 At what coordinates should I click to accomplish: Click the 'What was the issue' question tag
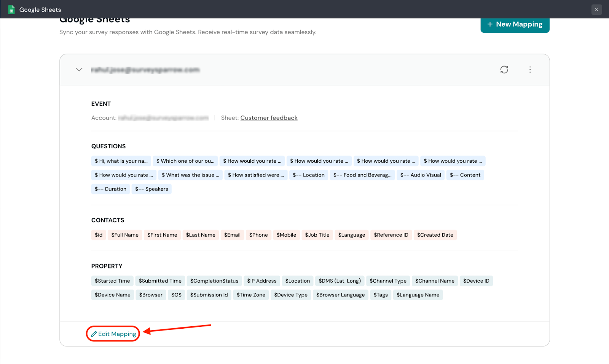(x=190, y=175)
